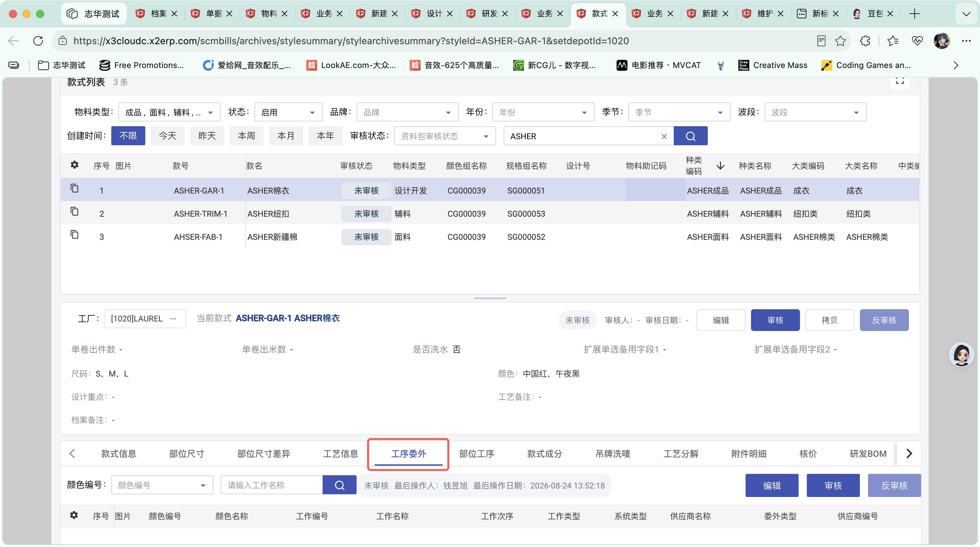Open the table settings gear in style list
Image resolution: width=980 pixels, height=547 pixels.
click(x=75, y=165)
